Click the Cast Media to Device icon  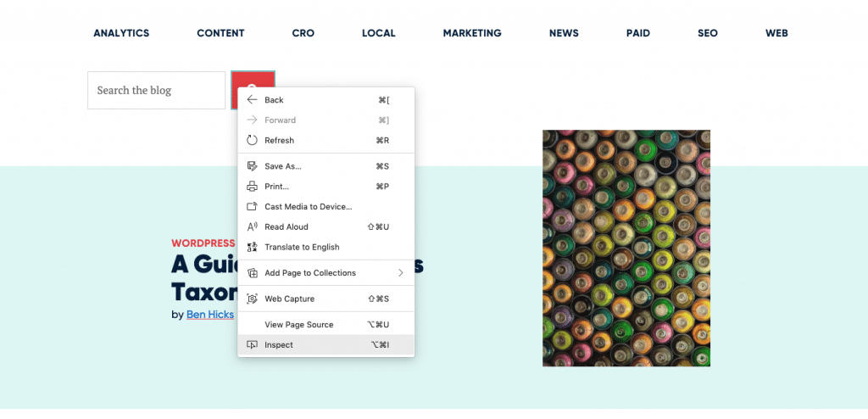coord(252,207)
